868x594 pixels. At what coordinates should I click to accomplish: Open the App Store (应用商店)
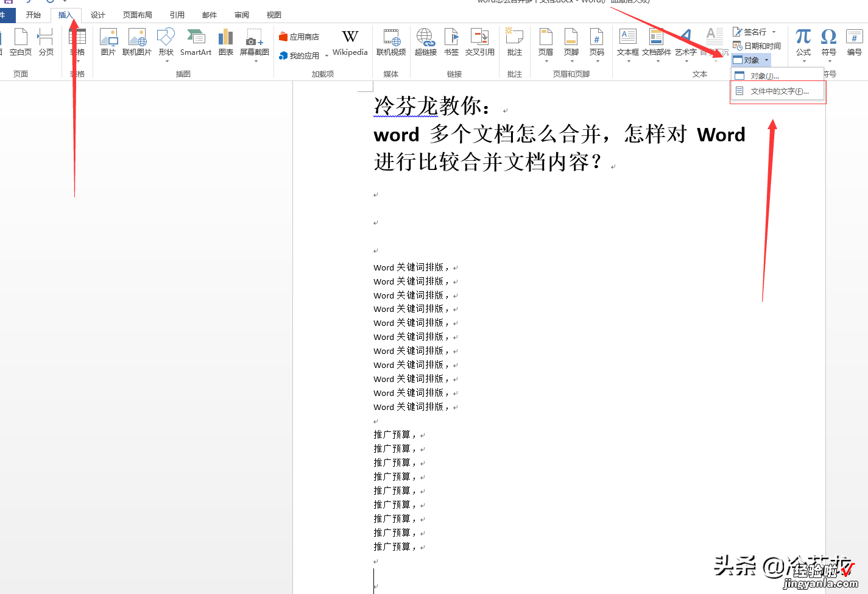[299, 37]
